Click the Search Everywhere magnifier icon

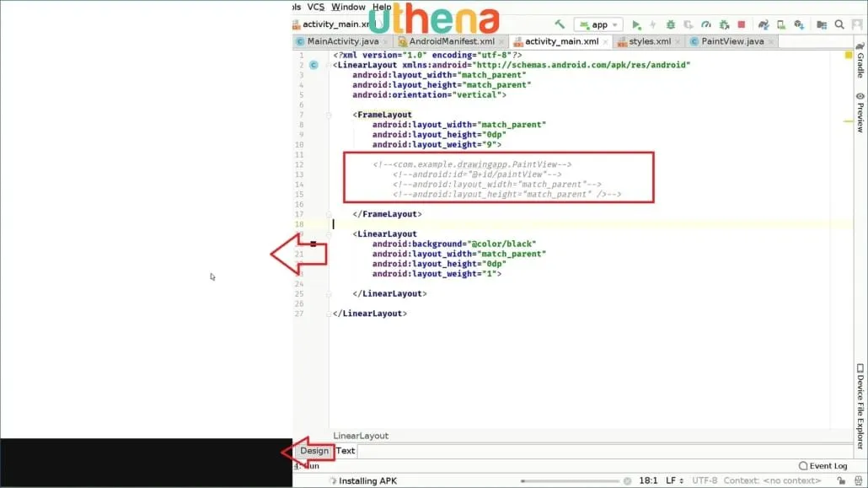click(839, 24)
